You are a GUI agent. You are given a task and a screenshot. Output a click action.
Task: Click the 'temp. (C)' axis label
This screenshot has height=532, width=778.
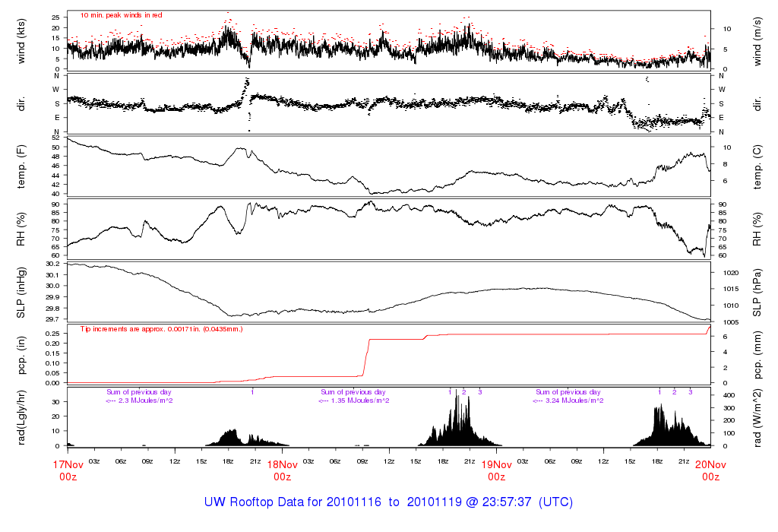(x=757, y=166)
